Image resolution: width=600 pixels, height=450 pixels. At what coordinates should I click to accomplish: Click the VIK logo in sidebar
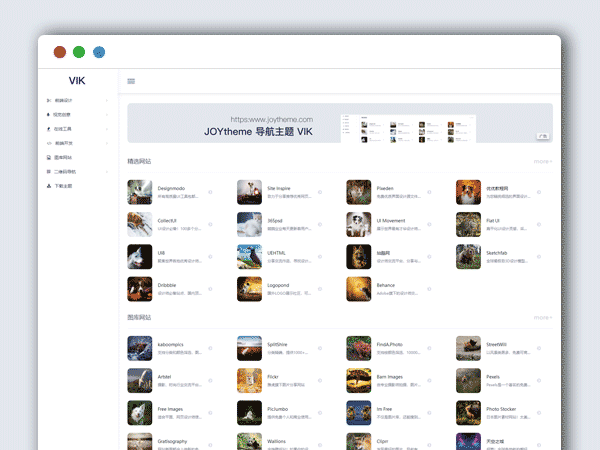click(x=78, y=81)
